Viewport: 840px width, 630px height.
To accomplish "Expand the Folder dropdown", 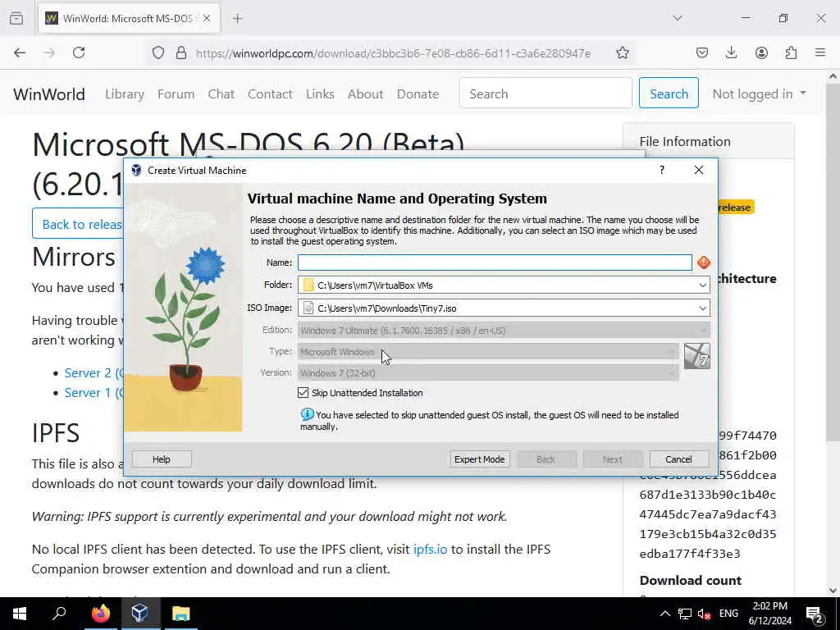I will coord(702,285).
